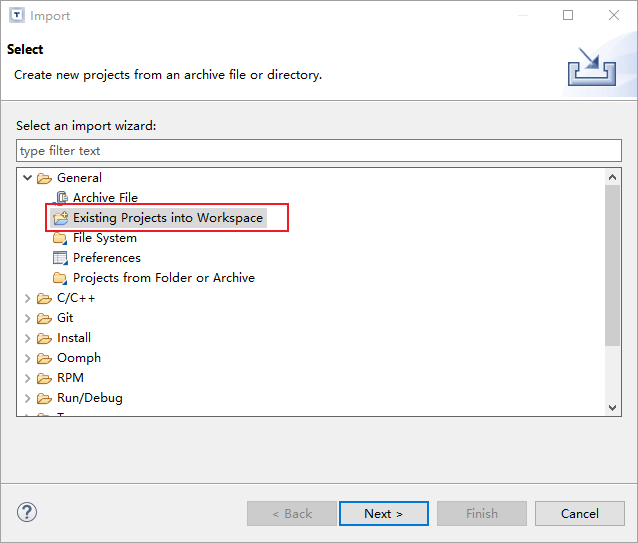638x543 pixels.
Task: Click the scroll down arrow of wizard list
Action: tap(613, 407)
